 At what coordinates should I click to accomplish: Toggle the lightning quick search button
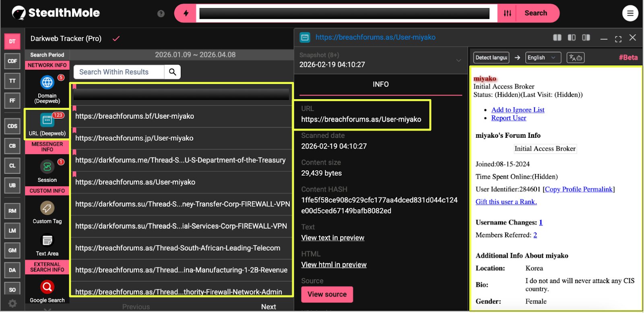[x=186, y=13]
